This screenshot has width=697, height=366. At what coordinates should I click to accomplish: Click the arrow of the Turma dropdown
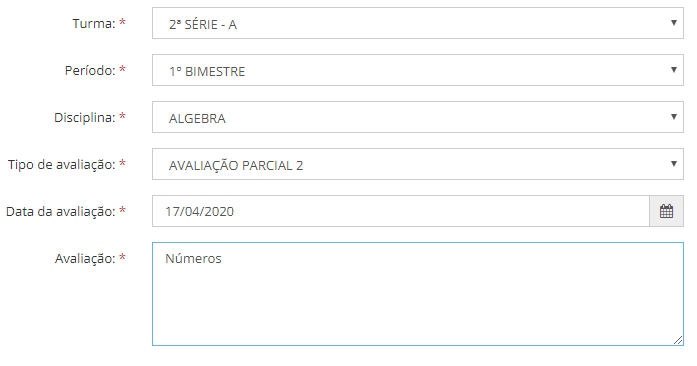click(674, 23)
